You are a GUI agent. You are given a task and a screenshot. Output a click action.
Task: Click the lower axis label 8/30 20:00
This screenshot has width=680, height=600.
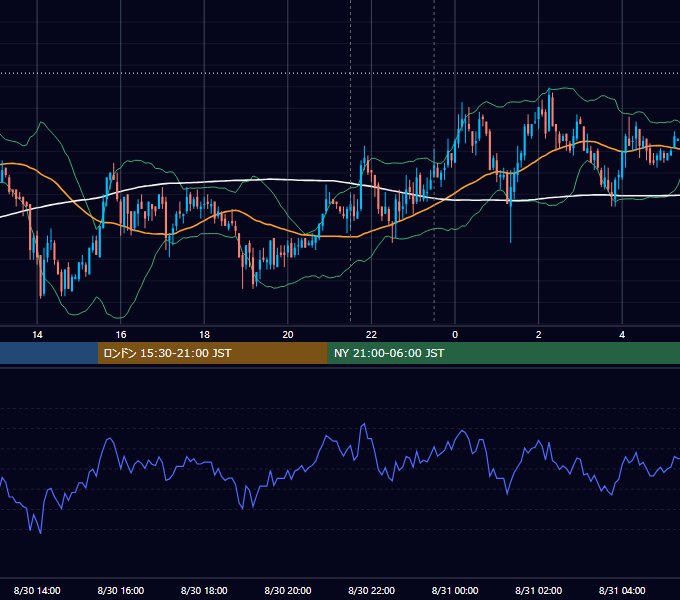[288, 590]
